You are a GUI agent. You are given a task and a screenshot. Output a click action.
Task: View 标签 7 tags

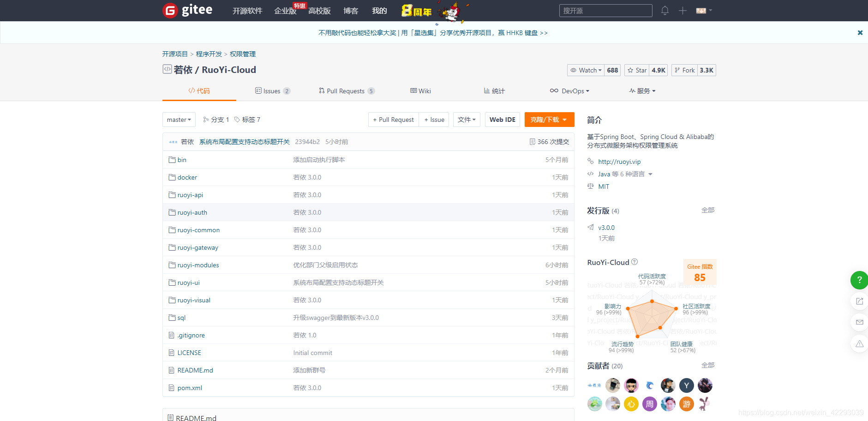click(x=247, y=120)
